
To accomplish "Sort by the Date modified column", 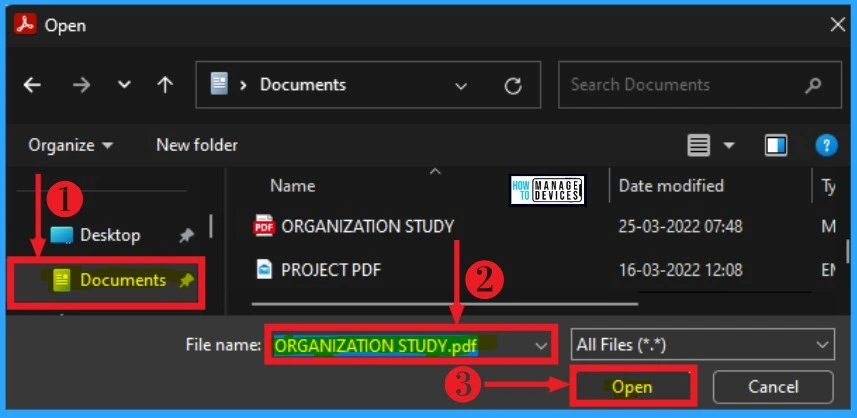I will point(671,186).
